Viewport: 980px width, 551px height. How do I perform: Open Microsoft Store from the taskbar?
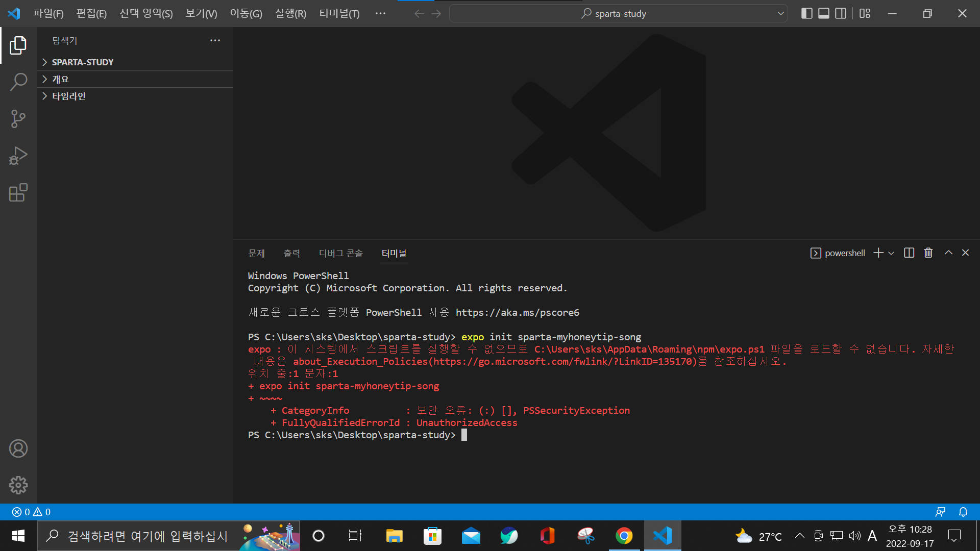click(432, 536)
